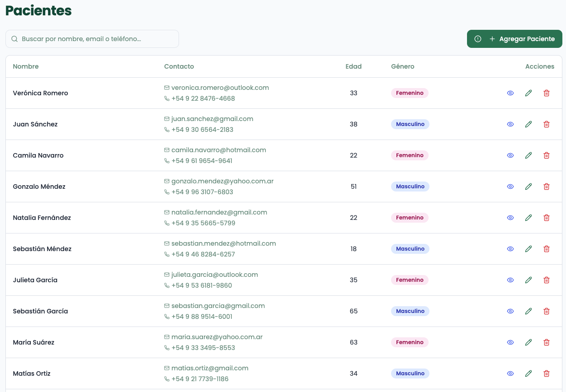Edit Julieta García pencil icon
Viewport: 566px width, 392px height.
(528, 280)
